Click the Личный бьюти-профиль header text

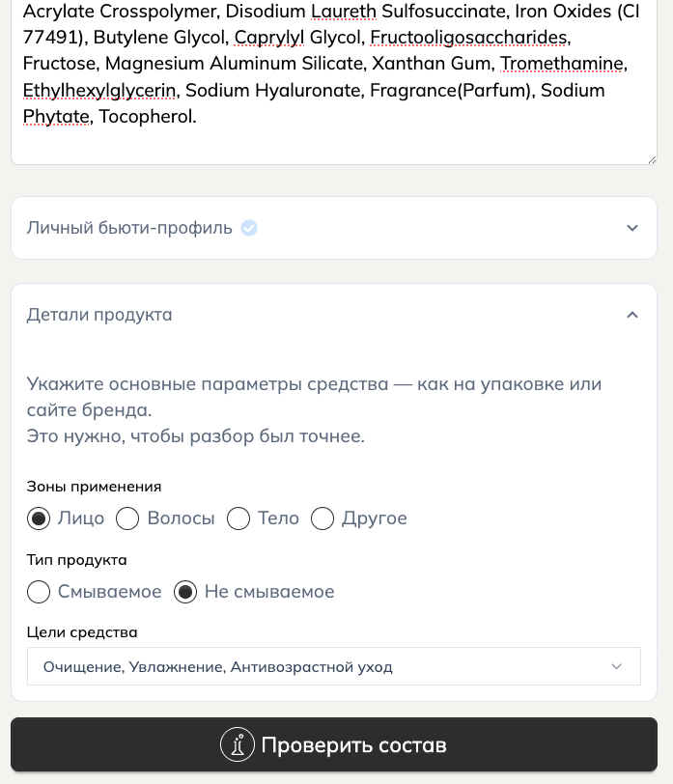pos(127,228)
